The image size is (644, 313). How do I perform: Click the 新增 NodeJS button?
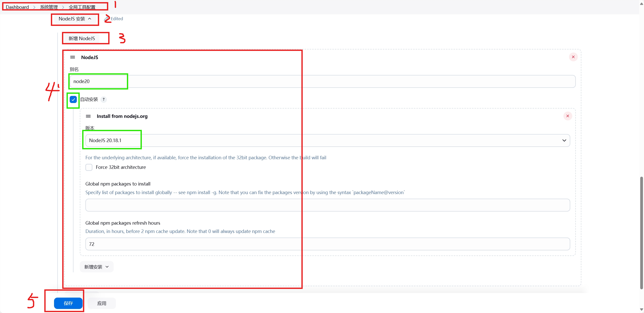82,38
